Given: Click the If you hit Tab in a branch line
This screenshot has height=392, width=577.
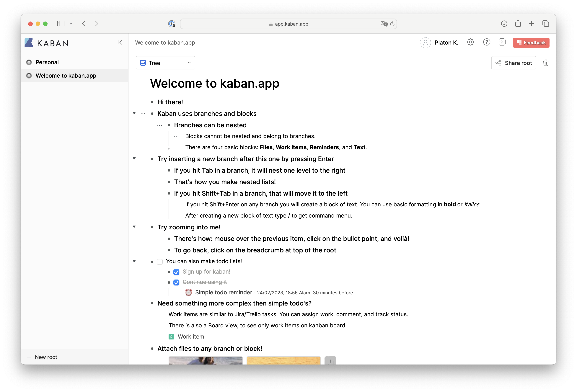Looking at the screenshot, I should (260, 171).
